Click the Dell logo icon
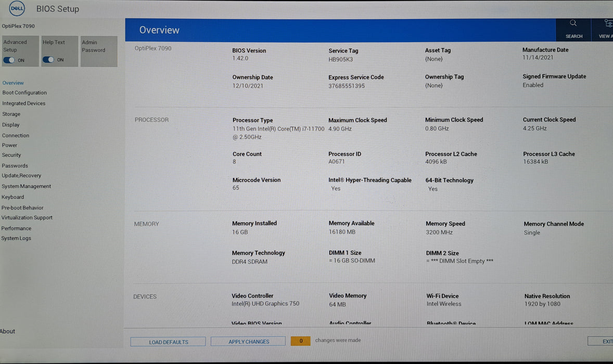Viewport: 613px width, 364px height. coord(17,8)
